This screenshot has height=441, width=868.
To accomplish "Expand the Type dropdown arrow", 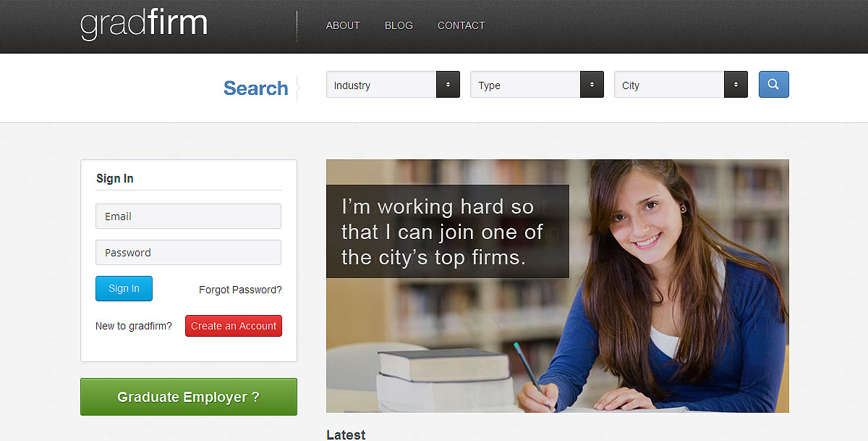I will point(592,85).
